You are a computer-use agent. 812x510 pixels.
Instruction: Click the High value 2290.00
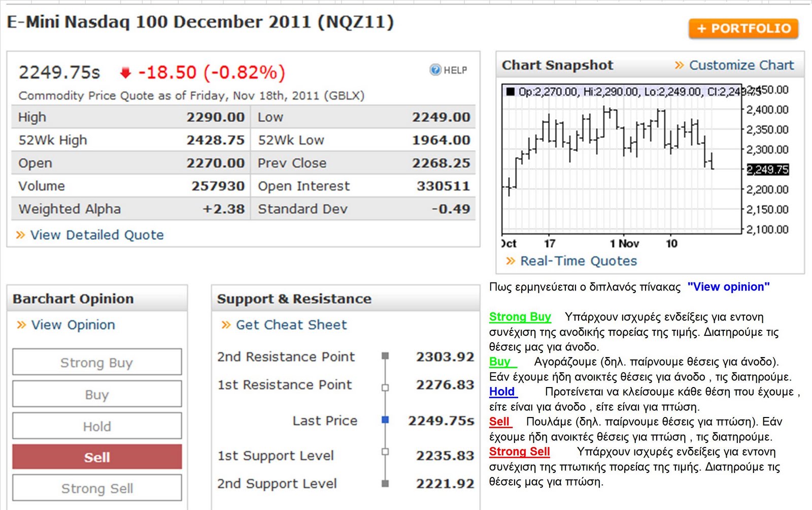216,117
